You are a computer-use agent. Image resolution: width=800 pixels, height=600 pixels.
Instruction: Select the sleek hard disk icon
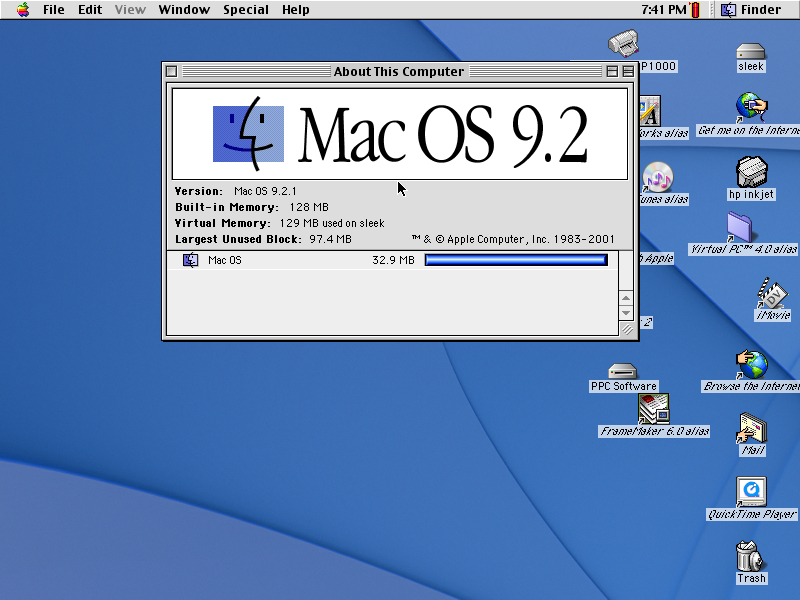[751, 52]
